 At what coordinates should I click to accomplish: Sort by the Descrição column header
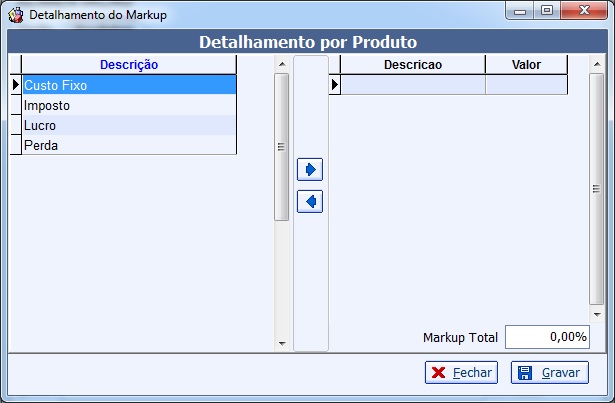129,65
